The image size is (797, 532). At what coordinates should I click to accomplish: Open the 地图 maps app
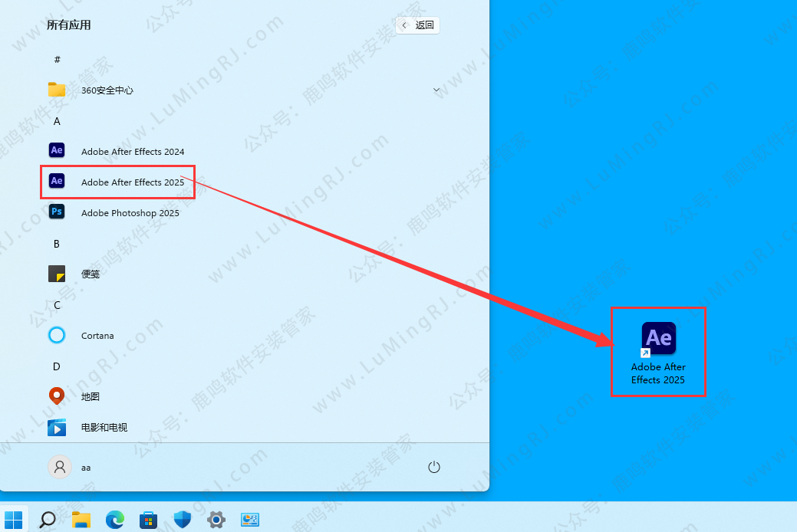[x=91, y=396]
